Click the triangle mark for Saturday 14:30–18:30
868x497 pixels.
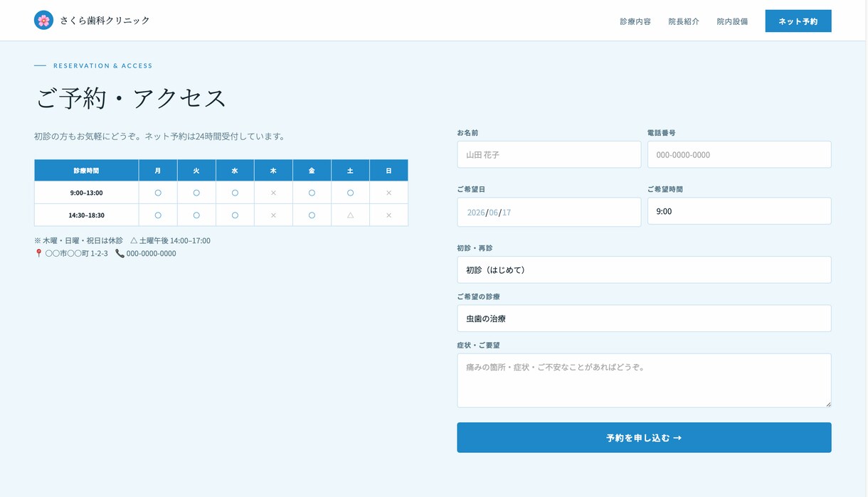click(x=350, y=215)
